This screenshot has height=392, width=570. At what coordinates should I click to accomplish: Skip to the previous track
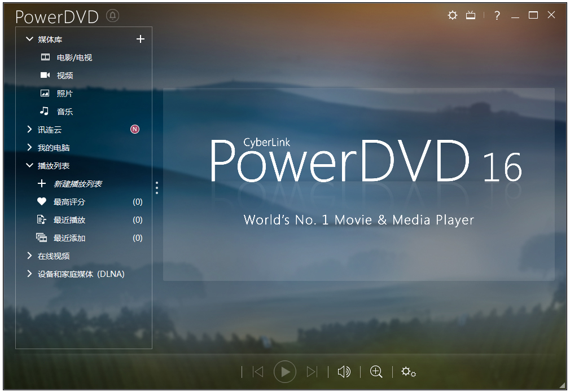258,372
